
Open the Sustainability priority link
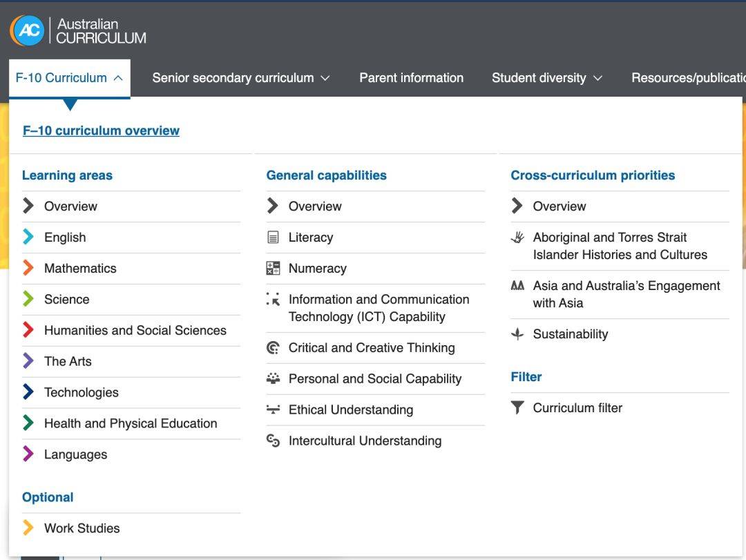(x=571, y=334)
